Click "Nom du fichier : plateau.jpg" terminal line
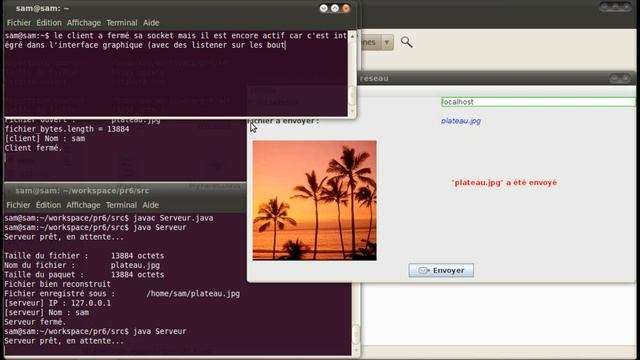Screen dimensions: 640x360 click(82, 265)
